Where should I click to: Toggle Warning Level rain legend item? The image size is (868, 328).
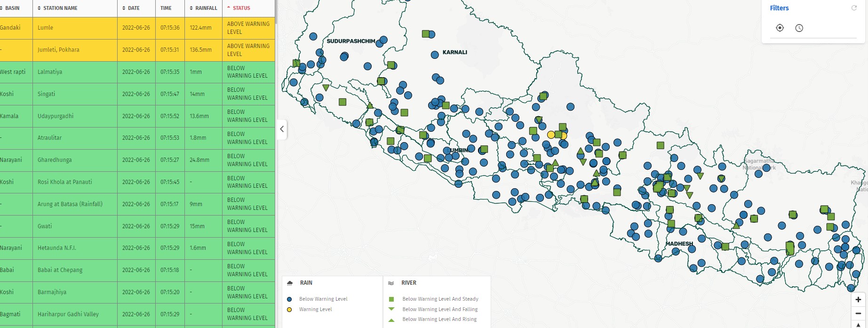[315, 309]
